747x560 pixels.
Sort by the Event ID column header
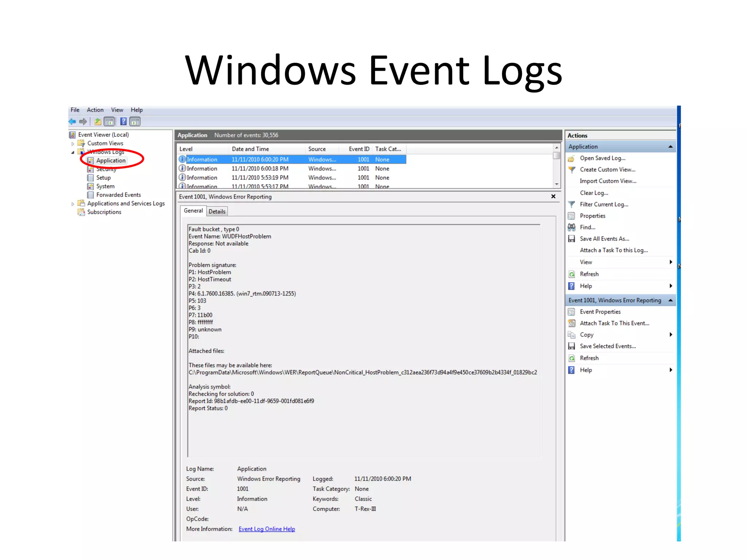[x=356, y=149]
